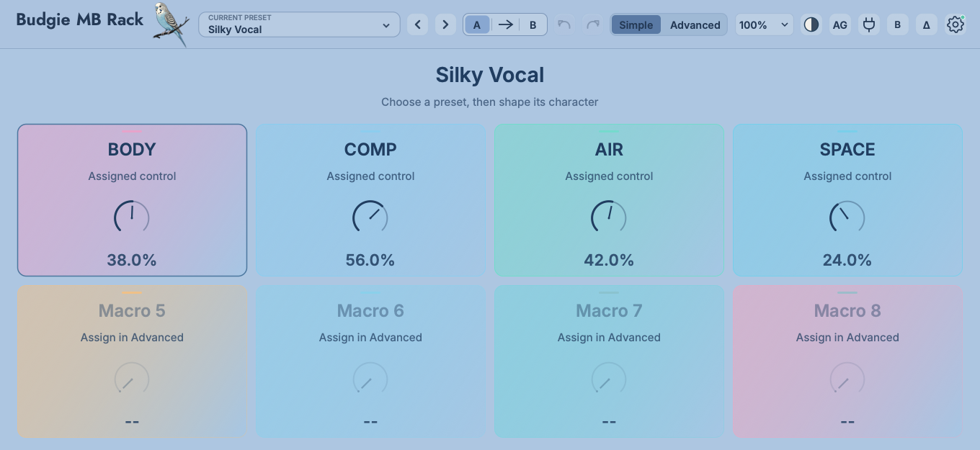
Task: Click the budgie bird logo
Action: (171, 24)
